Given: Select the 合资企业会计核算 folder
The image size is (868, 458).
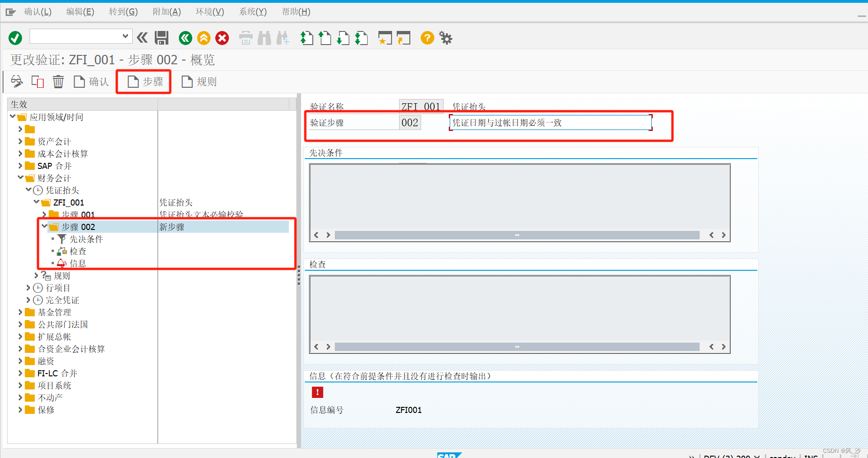Looking at the screenshot, I should point(71,349).
